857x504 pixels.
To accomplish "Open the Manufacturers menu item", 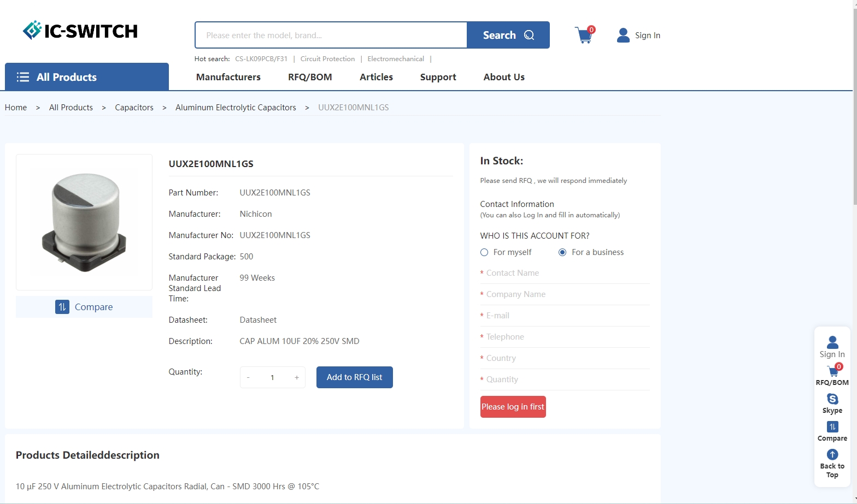I will click(228, 77).
